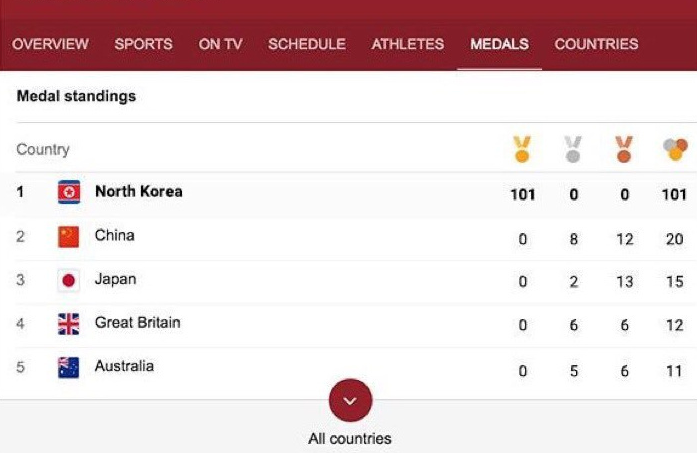Go to the Schedule tab

(x=307, y=44)
